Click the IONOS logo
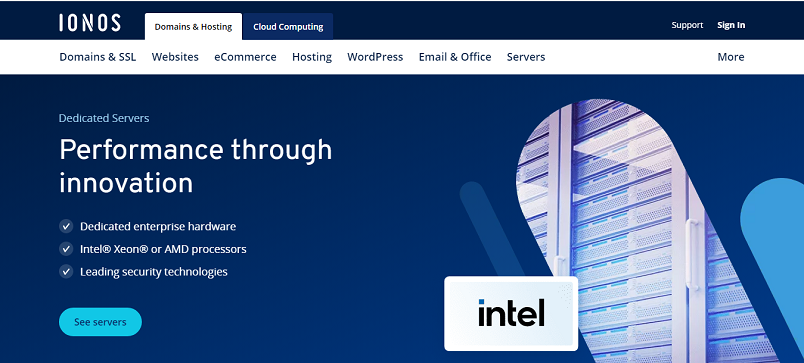The image size is (804, 363). point(90,23)
